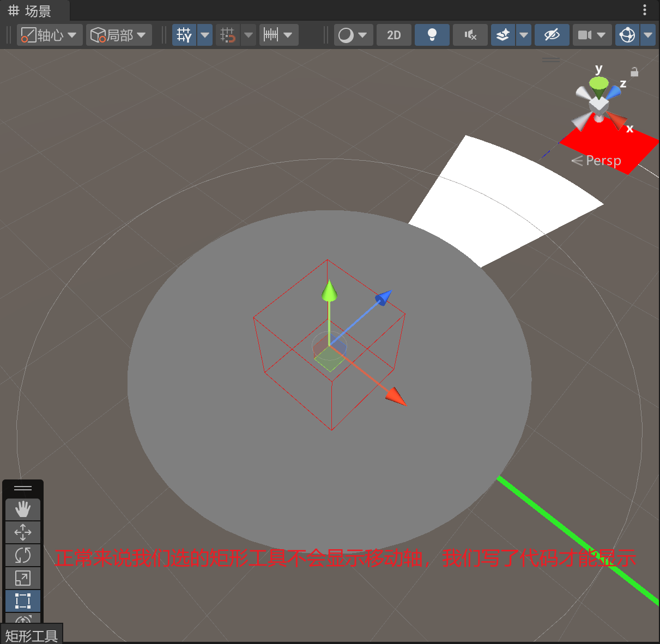Open the 轴心 pivot mode dropdown
660x644 pixels.
[x=49, y=35]
